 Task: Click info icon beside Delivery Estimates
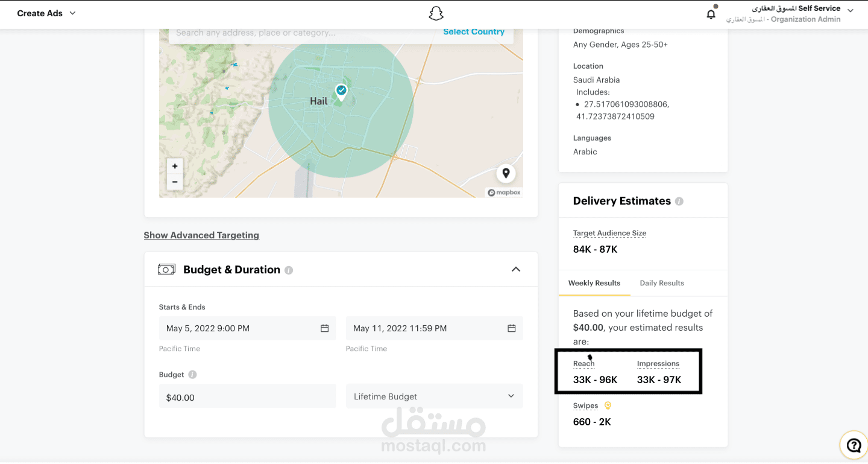tap(679, 202)
